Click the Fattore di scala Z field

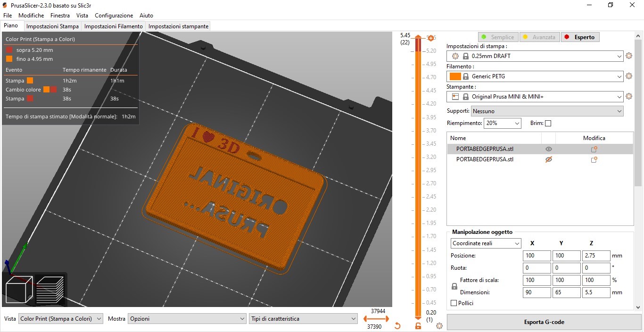pyautogui.click(x=596, y=280)
